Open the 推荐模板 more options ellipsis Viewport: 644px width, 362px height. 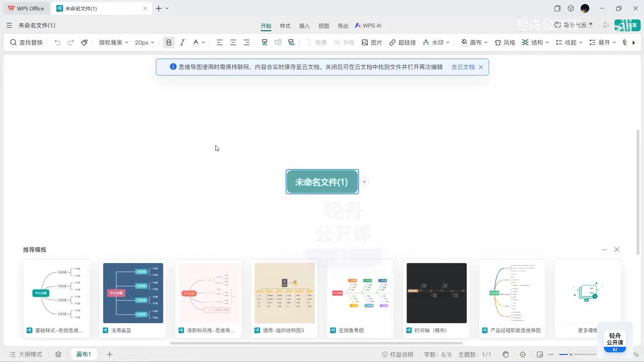[604, 249]
